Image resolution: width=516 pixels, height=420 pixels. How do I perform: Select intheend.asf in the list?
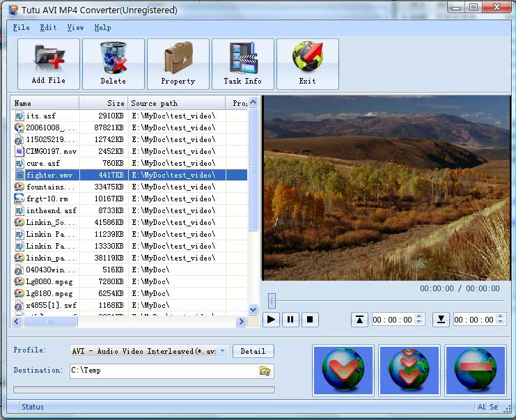point(130,210)
